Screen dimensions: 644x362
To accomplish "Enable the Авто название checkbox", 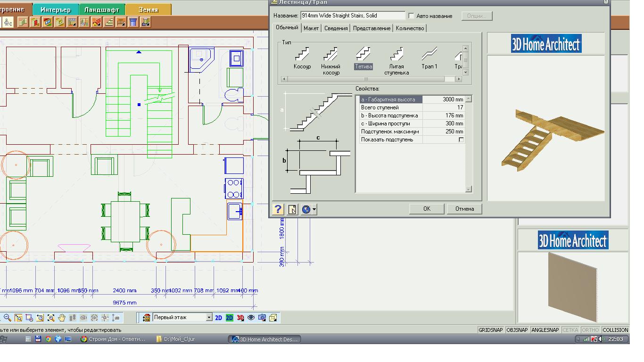I will (x=412, y=16).
